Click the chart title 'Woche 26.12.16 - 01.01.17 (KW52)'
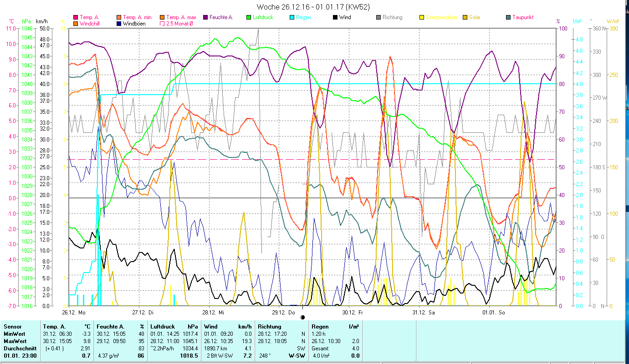The image size is (629, 364). coord(313,7)
